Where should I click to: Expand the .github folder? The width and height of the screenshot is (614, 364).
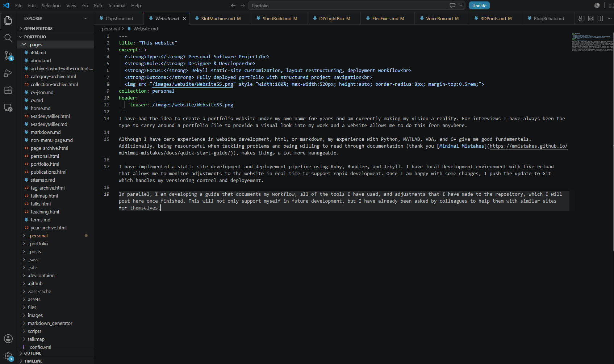click(x=55, y=283)
